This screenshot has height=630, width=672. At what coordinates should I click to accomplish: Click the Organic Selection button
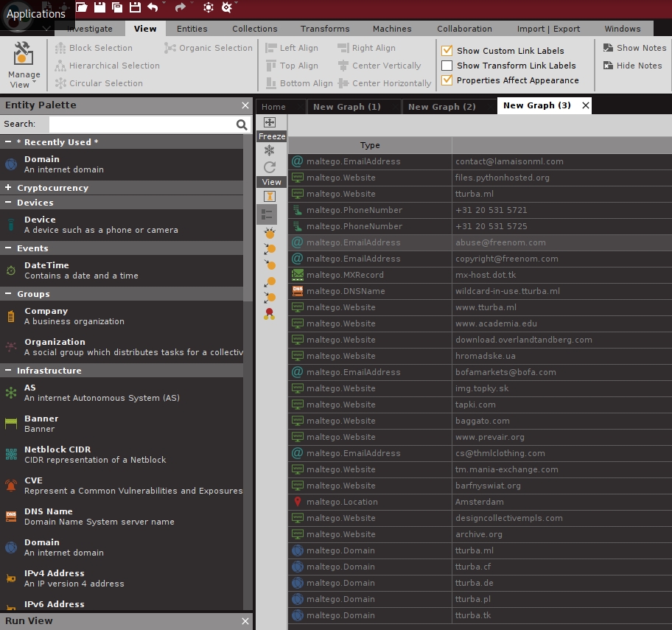pos(209,48)
